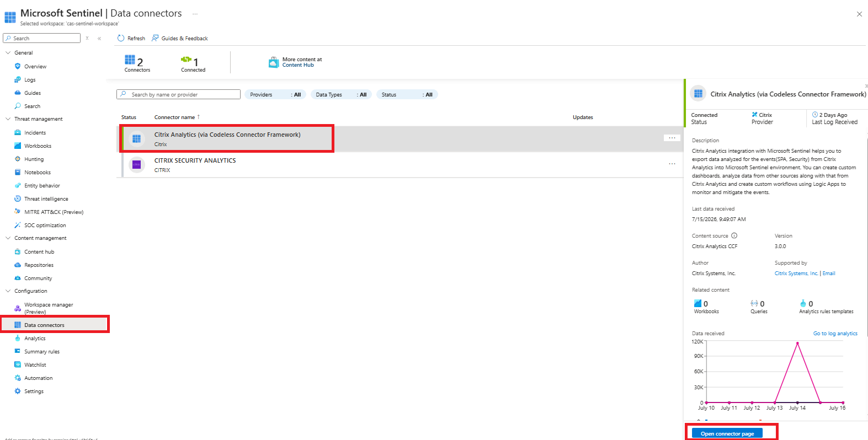Image resolution: width=868 pixels, height=440 pixels.
Task: Click Analytics rules templates count
Action: [826, 307]
